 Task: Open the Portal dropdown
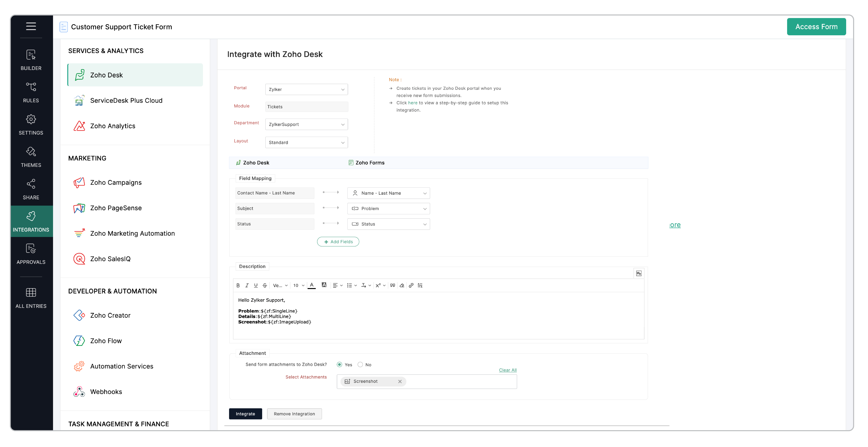(x=306, y=89)
